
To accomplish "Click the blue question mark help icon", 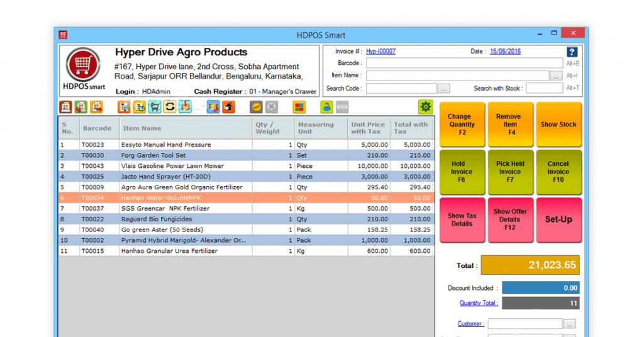I will 572,52.
